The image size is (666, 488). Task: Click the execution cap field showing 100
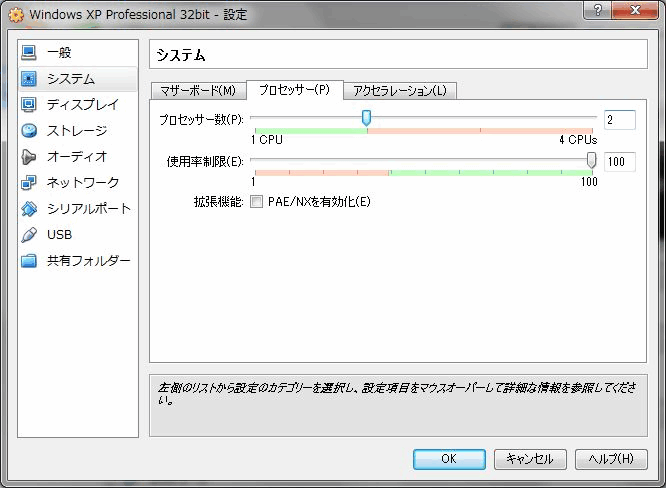(x=620, y=162)
